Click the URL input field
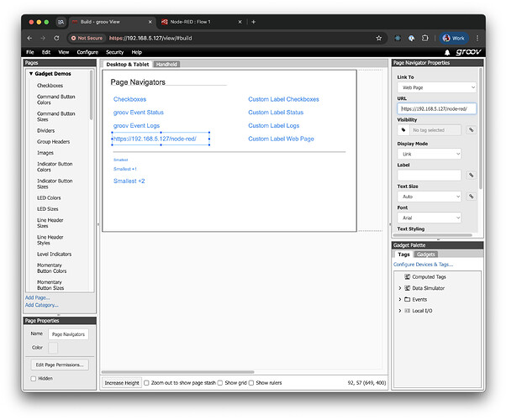The image size is (506, 420). 436,108
